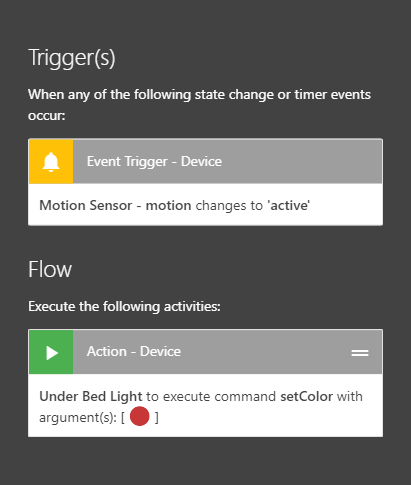Click the "to execute command" text
Viewport: 411px width, 485px height.
pyautogui.click(x=211, y=396)
